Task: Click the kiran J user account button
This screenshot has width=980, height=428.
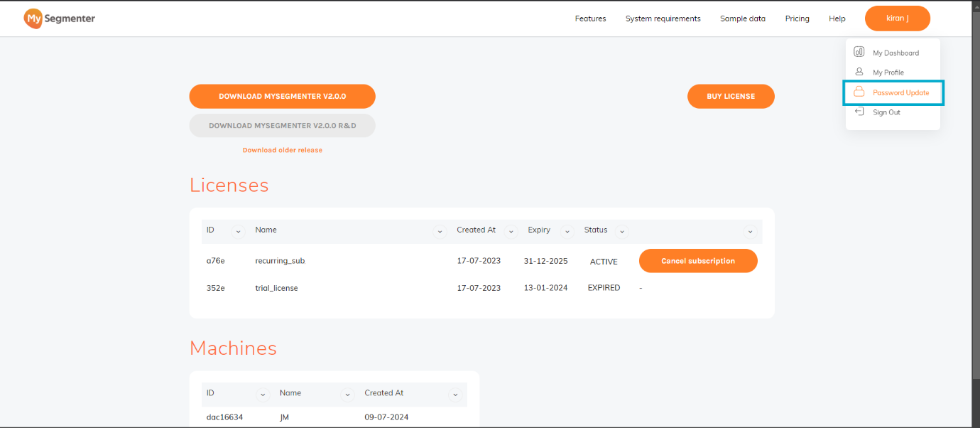Action: pos(897,18)
